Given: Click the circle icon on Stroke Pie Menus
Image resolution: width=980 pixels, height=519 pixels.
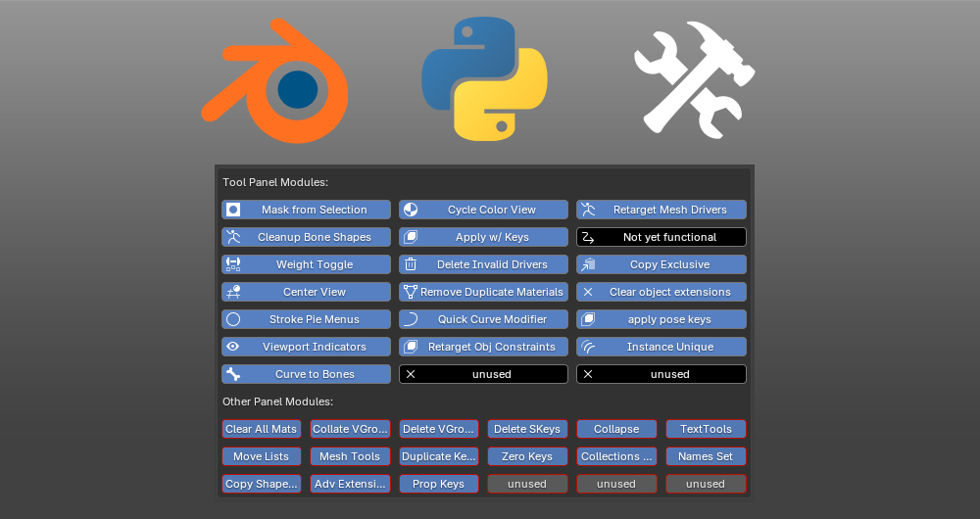Looking at the screenshot, I should (x=233, y=319).
